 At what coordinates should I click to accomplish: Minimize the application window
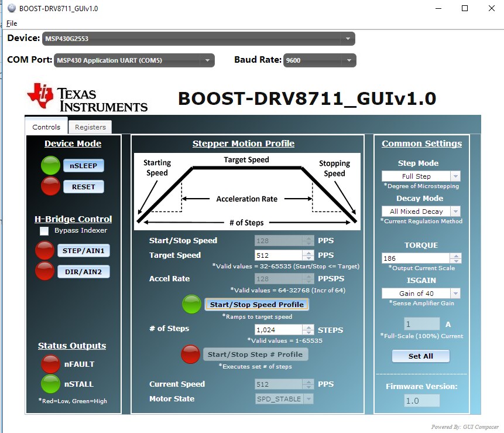(438, 8)
